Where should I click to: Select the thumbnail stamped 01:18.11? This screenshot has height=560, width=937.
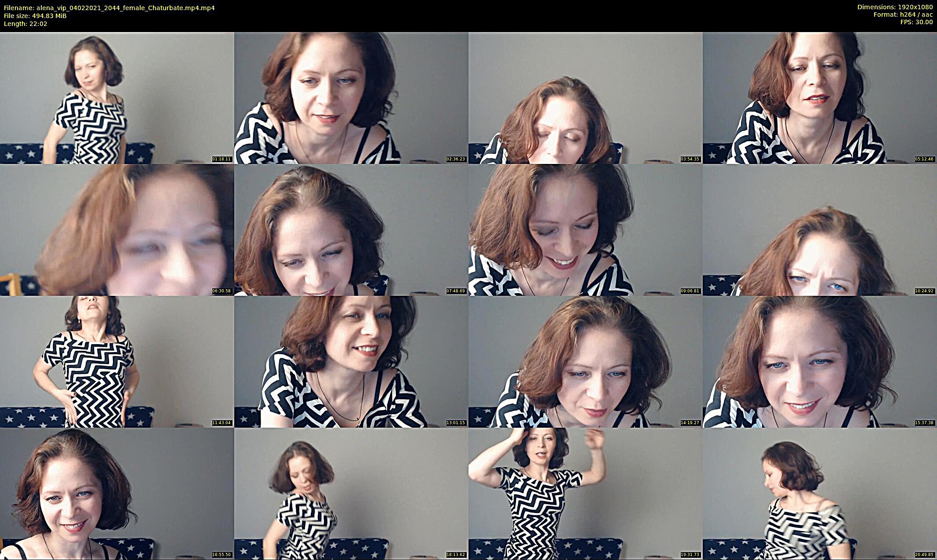[117, 98]
